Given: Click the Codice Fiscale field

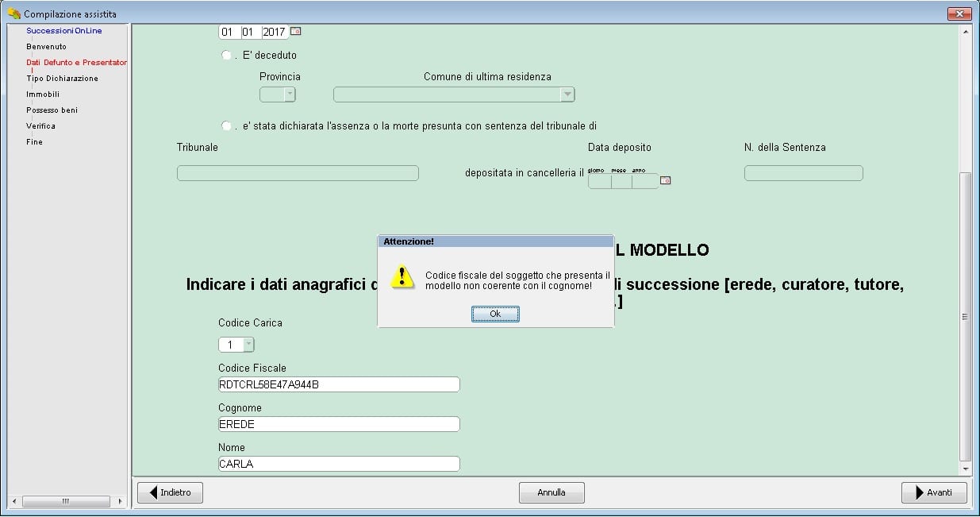Looking at the screenshot, I should (x=339, y=384).
